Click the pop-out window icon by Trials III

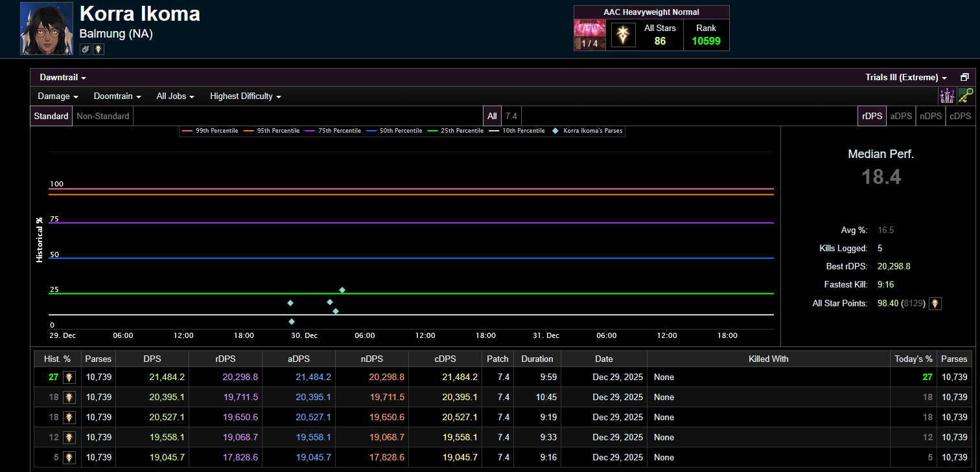pos(964,77)
